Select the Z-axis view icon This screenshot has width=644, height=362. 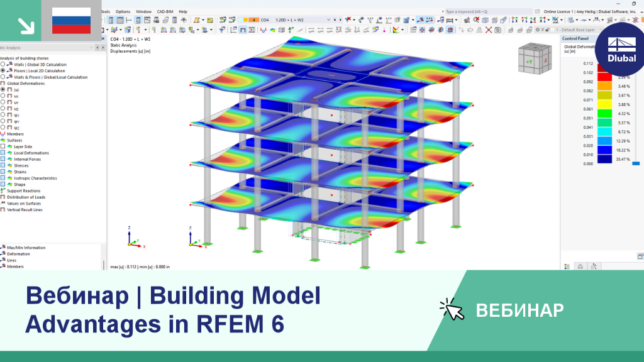click(x=533, y=19)
